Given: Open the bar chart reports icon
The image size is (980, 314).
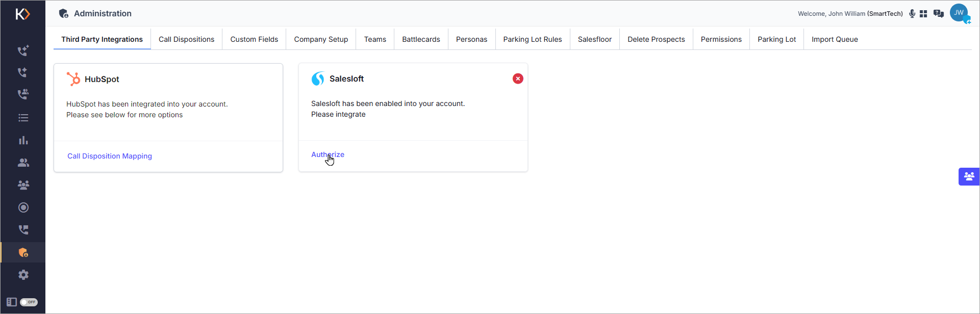Looking at the screenshot, I should tap(23, 140).
